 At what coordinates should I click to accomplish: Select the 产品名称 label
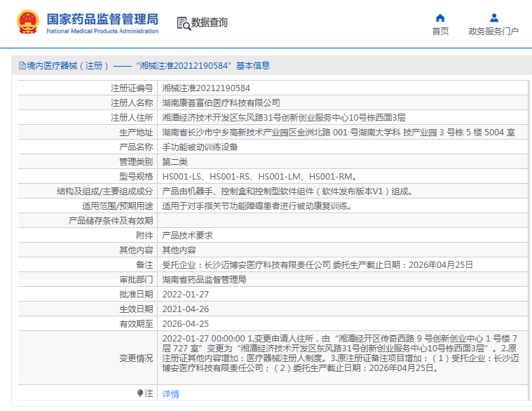[x=136, y=147]
